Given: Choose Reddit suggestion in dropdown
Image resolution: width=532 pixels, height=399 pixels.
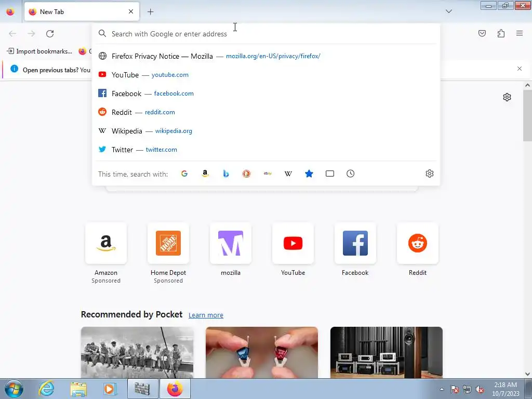Looking at the screenshot, I should 266,112.
